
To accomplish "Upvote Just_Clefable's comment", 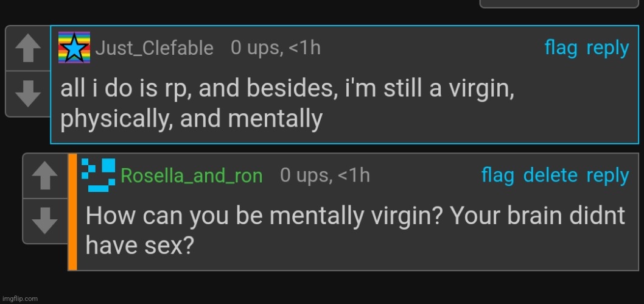I will [28, 48].
